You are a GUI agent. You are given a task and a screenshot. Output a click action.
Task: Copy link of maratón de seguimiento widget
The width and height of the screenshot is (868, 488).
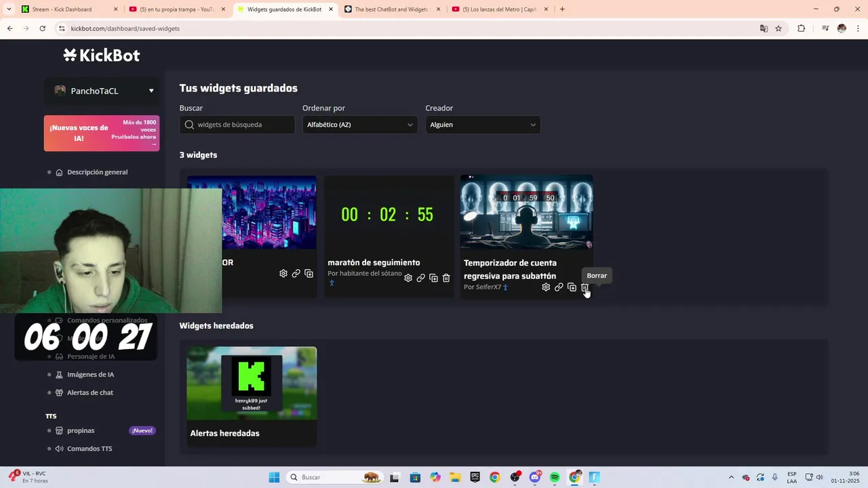point(420,278)
